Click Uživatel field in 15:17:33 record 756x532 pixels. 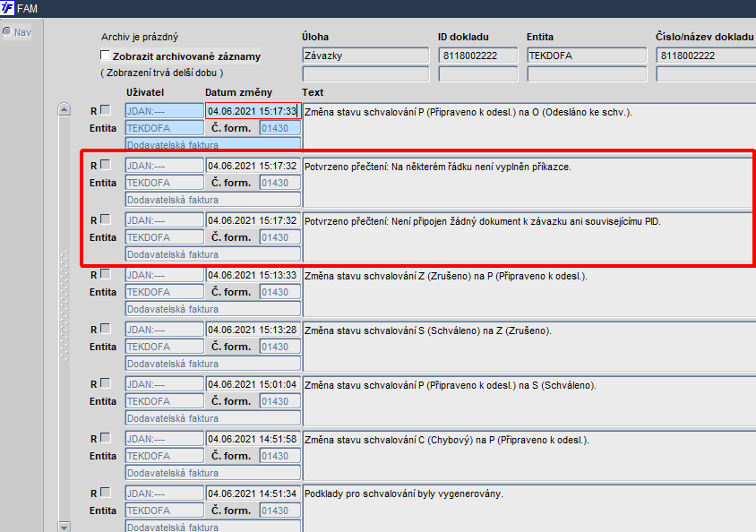pos(165,111)
